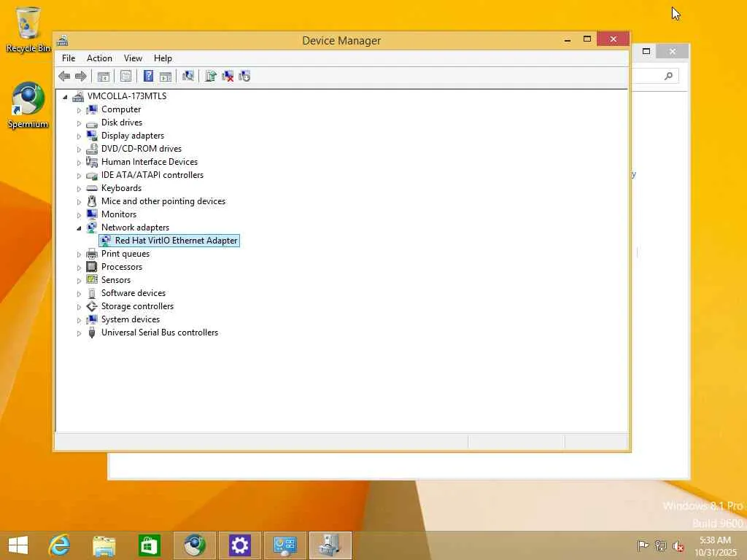The width and height of the screenshot is (747, 560).
Task: Click the Monitors category icon
Action: point(92,214)
